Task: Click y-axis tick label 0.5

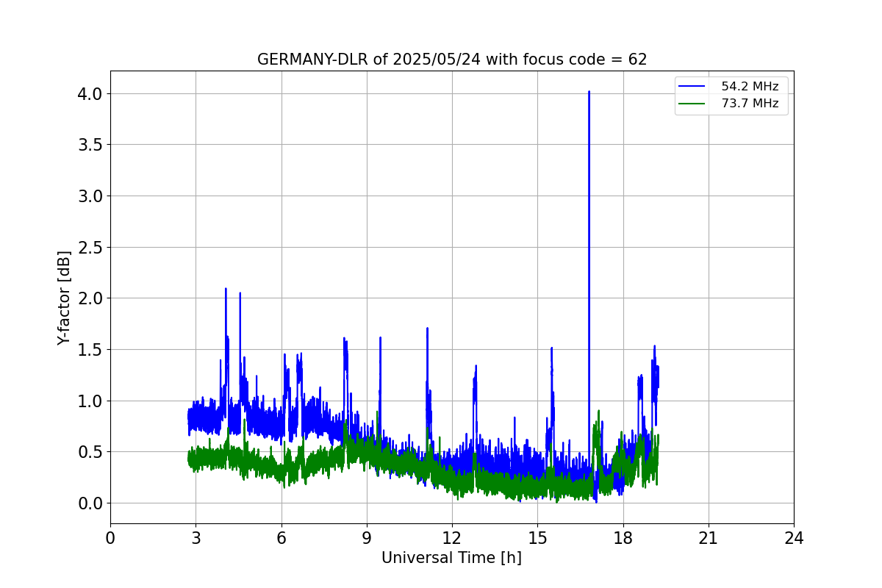Action: pos(90,452)
